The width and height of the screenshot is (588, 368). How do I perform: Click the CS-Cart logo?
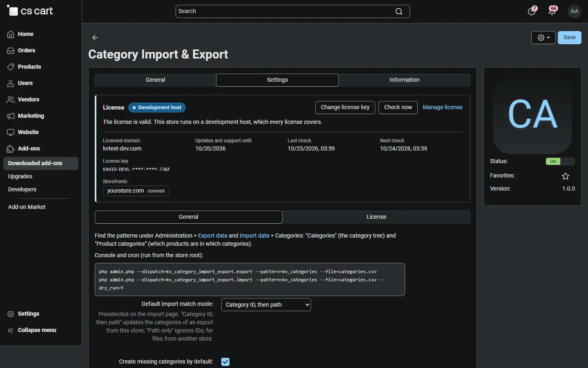[30, 11]
